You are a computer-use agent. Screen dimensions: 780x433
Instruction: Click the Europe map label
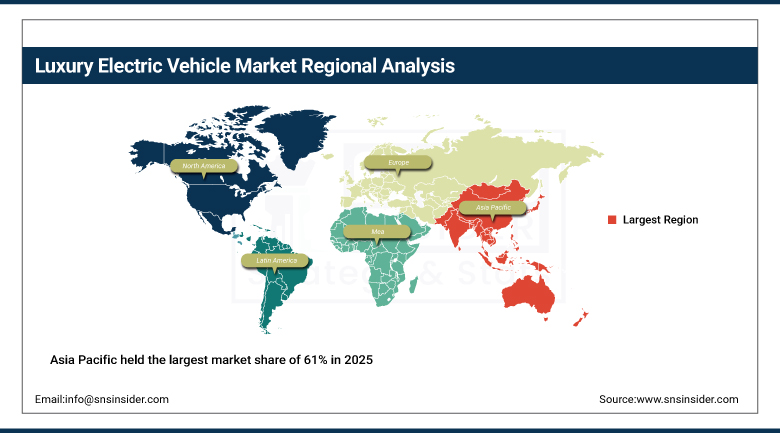398,163
